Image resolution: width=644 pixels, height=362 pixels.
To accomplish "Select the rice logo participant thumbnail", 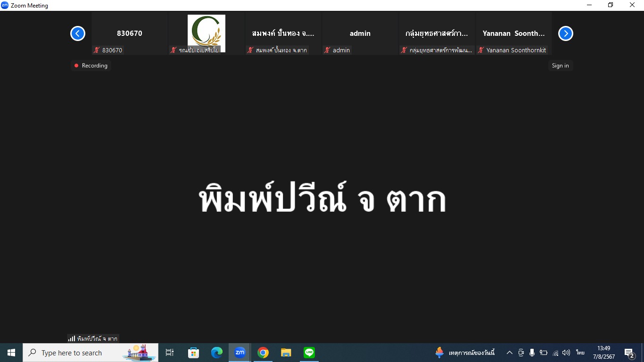I will [206, 33].
